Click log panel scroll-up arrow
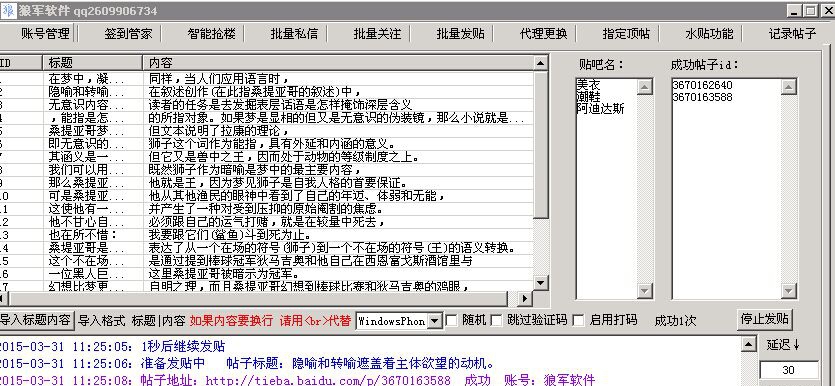The height and width of the screenshot is (386, 835). pos(748,344)
